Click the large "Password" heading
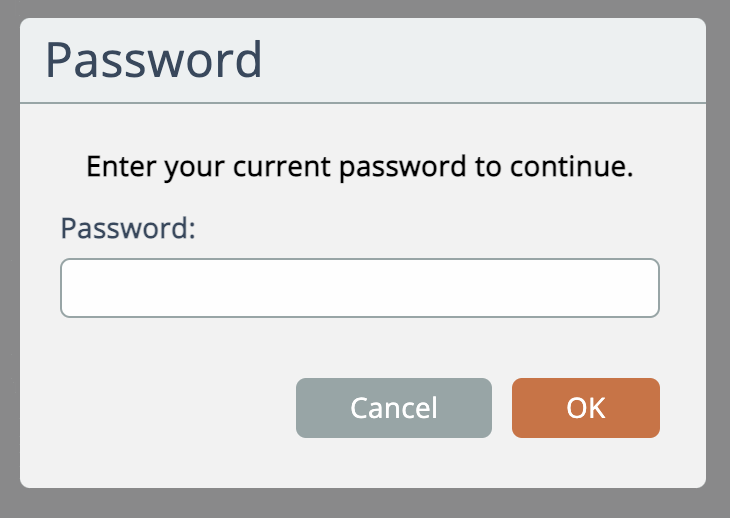730x518 pixels. pos(154,61)
